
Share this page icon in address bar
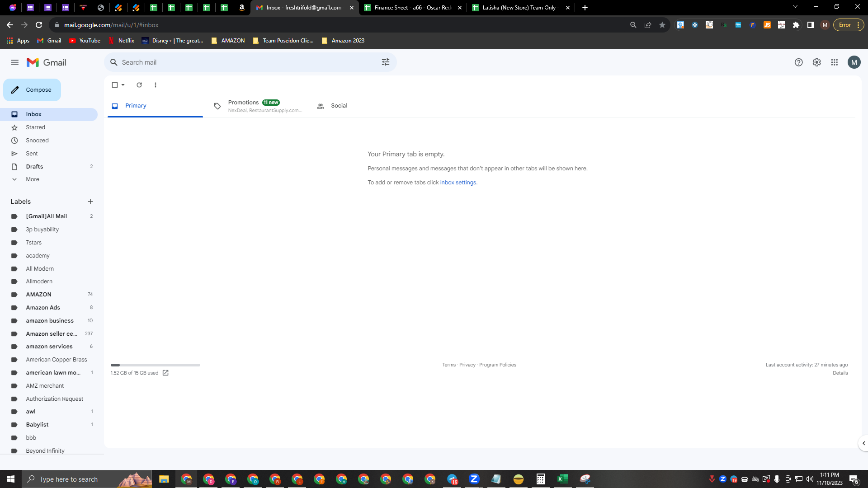pos(648,25)
